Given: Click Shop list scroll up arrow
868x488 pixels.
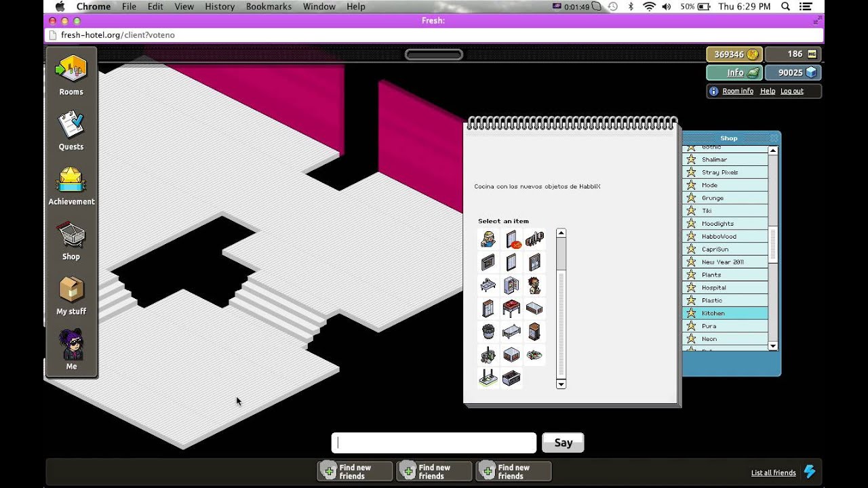Looking at the screenshot, I should point(773,150).
